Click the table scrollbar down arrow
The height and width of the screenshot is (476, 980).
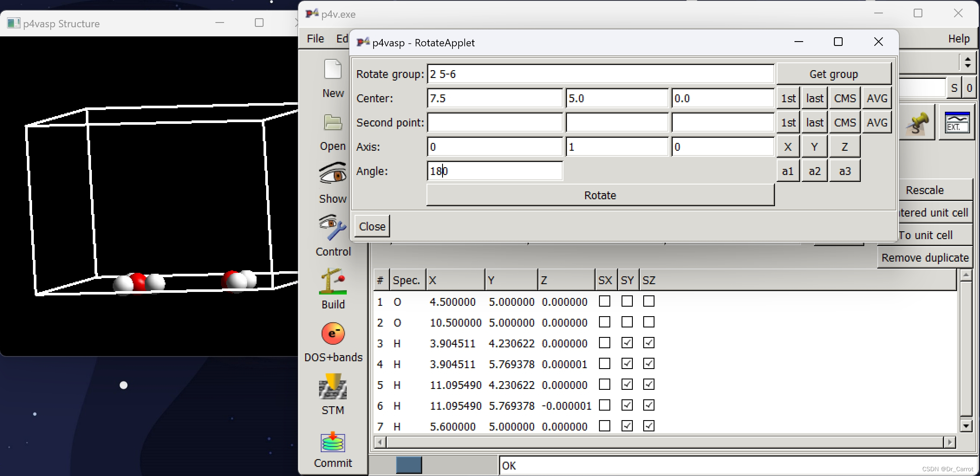[966, 426]
